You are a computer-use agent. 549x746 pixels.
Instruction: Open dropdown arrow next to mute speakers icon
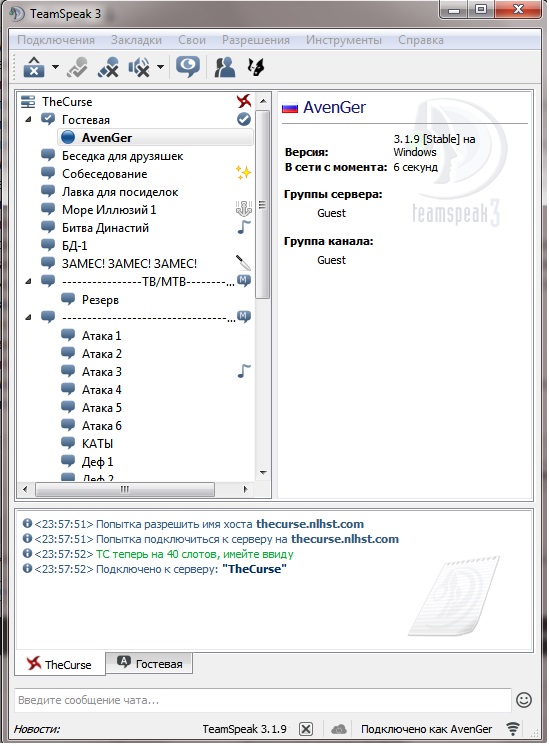click(x=160, y=67)
